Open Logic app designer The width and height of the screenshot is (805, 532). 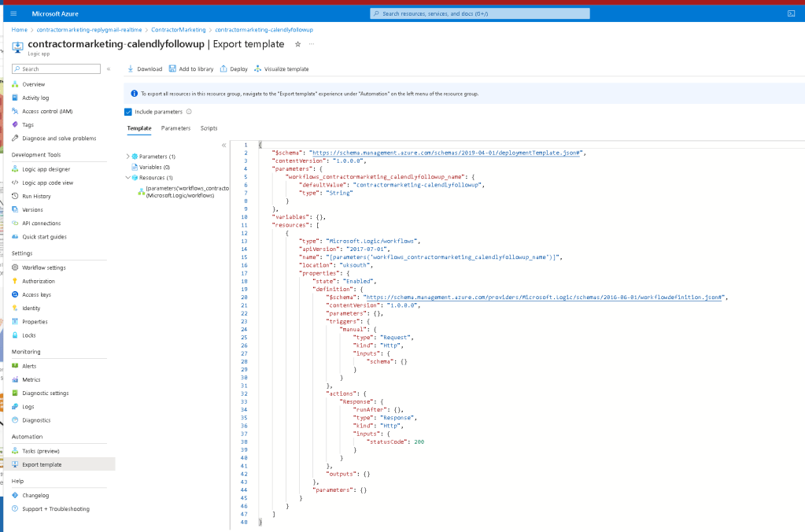click(x=46, y=169)
